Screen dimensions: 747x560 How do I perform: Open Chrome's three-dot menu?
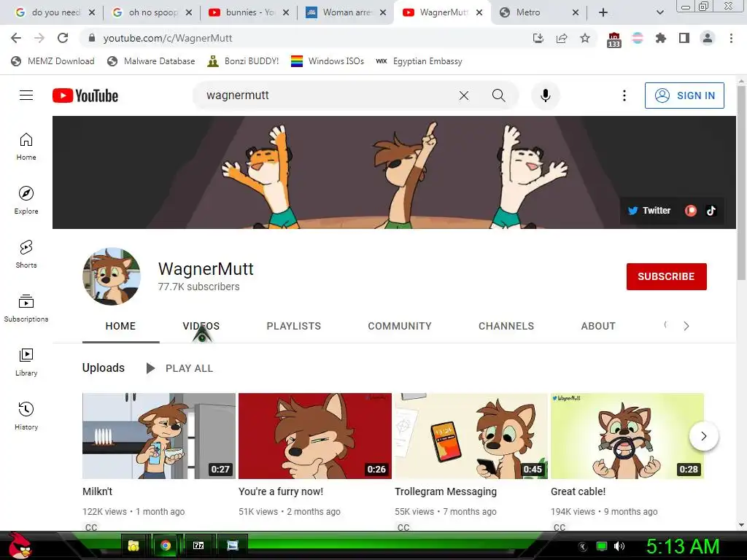tap(731, 38)
